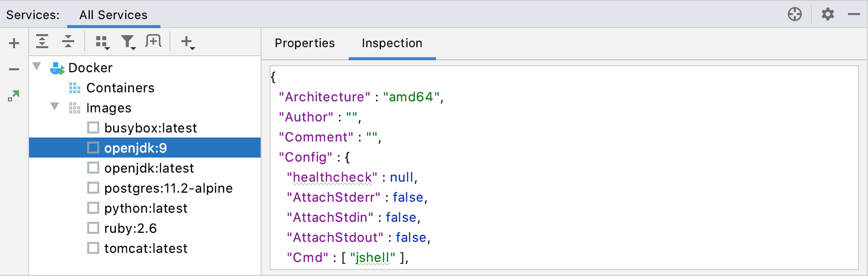Collapse the Images tree node
This screenshot has height=276, width=868.
click(x=55, y=106)
